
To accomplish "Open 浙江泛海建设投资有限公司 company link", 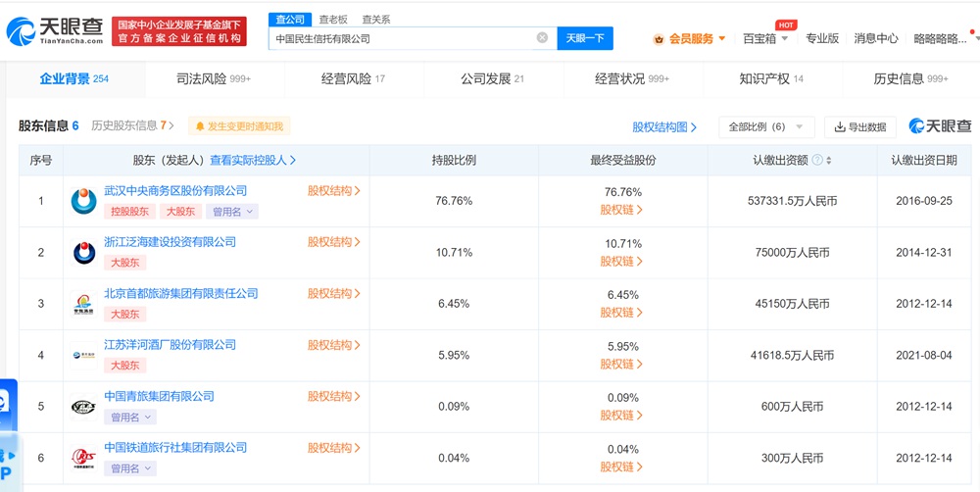I will (x=170, y=242).
